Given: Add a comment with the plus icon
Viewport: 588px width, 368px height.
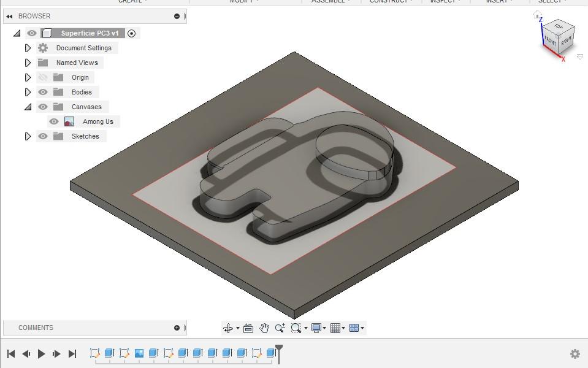Looking at the screenshot, I should (177, 328).
